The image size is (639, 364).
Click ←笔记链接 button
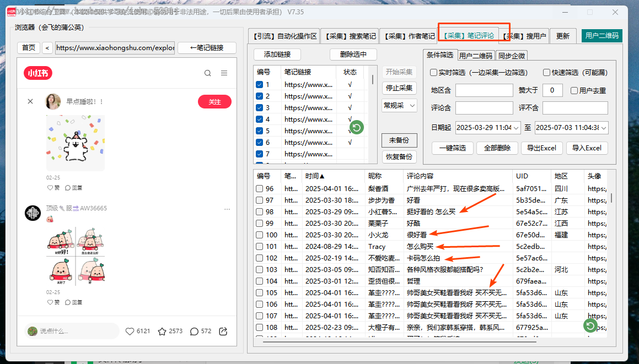pos(207,48)
